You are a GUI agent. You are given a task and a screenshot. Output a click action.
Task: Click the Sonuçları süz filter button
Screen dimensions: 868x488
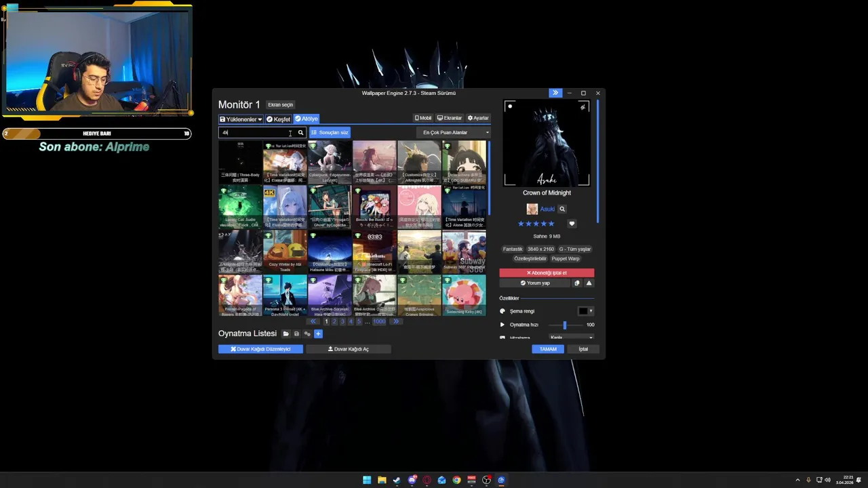(330, 133)
